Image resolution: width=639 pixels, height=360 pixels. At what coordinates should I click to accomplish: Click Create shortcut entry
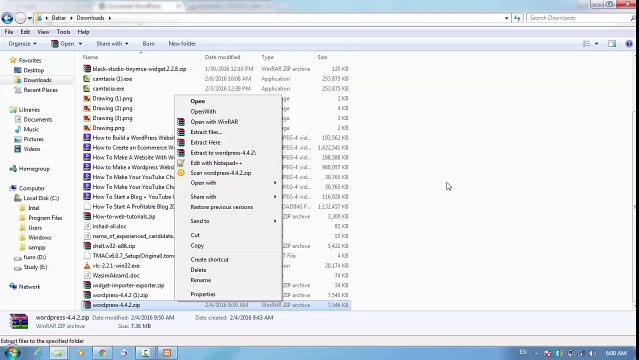click(x=209, y=259)
